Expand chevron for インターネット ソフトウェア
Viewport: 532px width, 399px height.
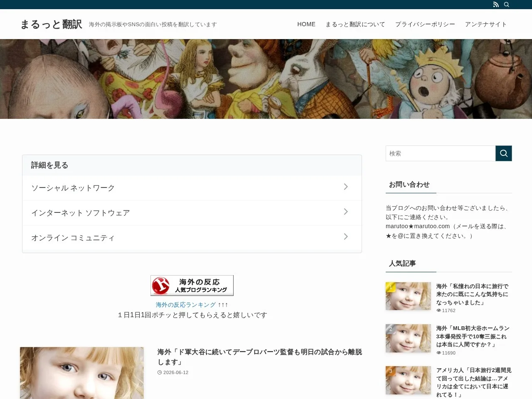346,212
